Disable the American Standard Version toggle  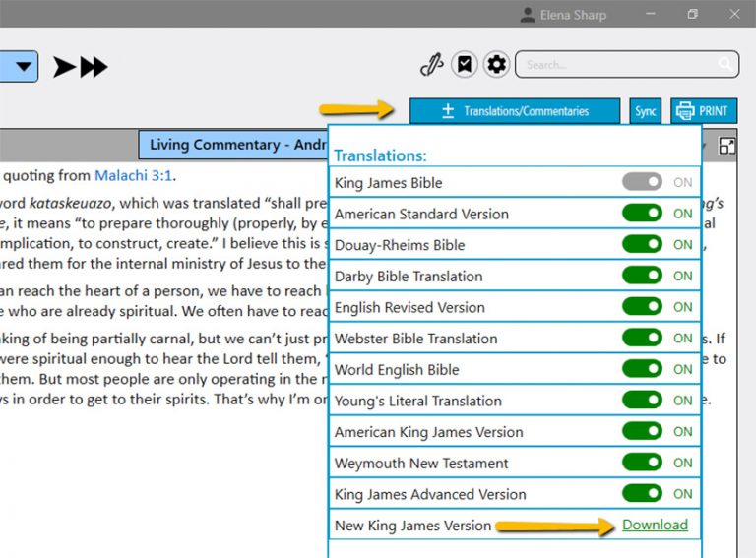(x=642, y=214)
